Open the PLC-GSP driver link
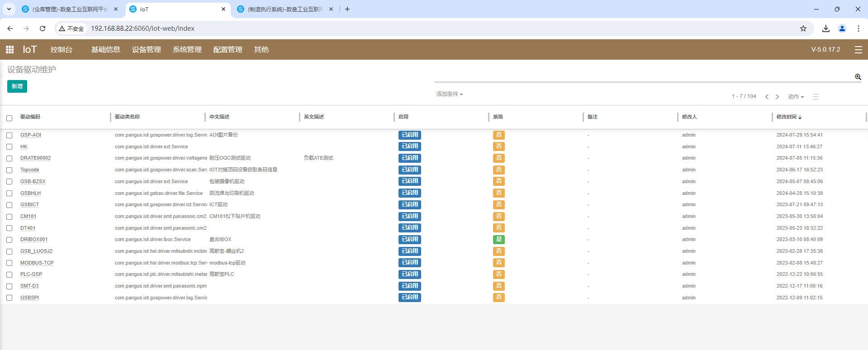 31,274
